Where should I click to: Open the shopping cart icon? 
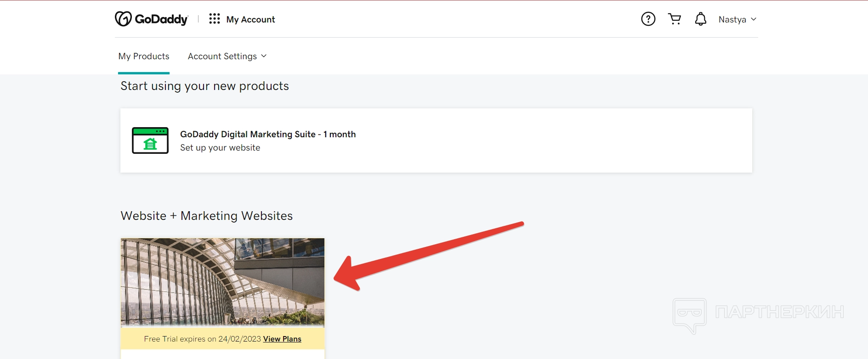point(675,19)
